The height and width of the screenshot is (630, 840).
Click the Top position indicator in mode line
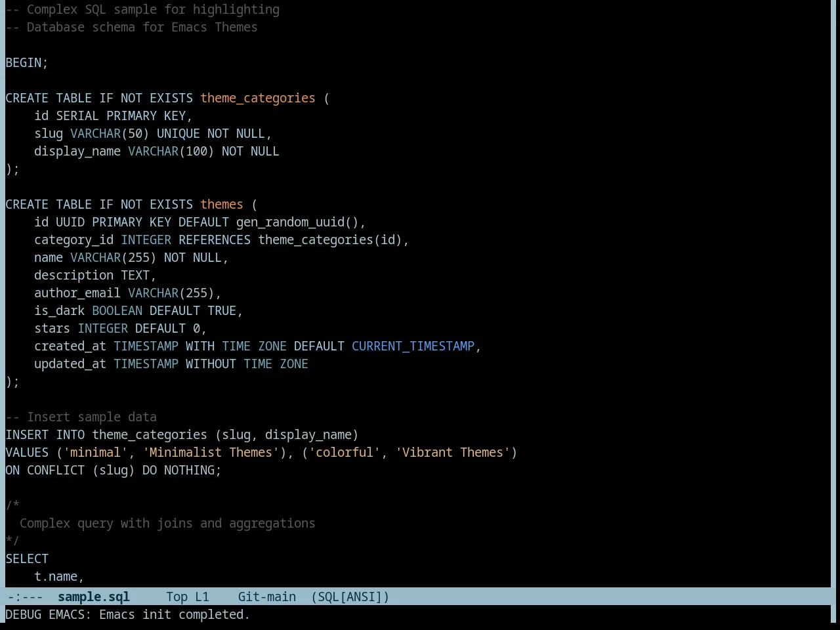[x=177, y=597]
